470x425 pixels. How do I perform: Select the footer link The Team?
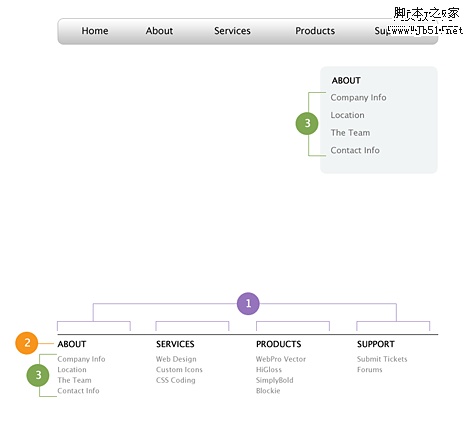click(74, 380)
